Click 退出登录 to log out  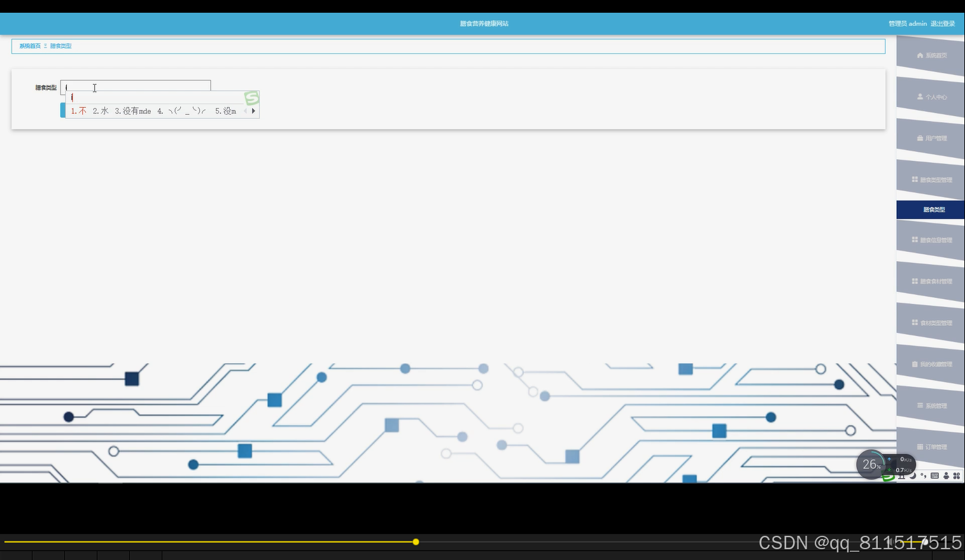click(943, 24)
